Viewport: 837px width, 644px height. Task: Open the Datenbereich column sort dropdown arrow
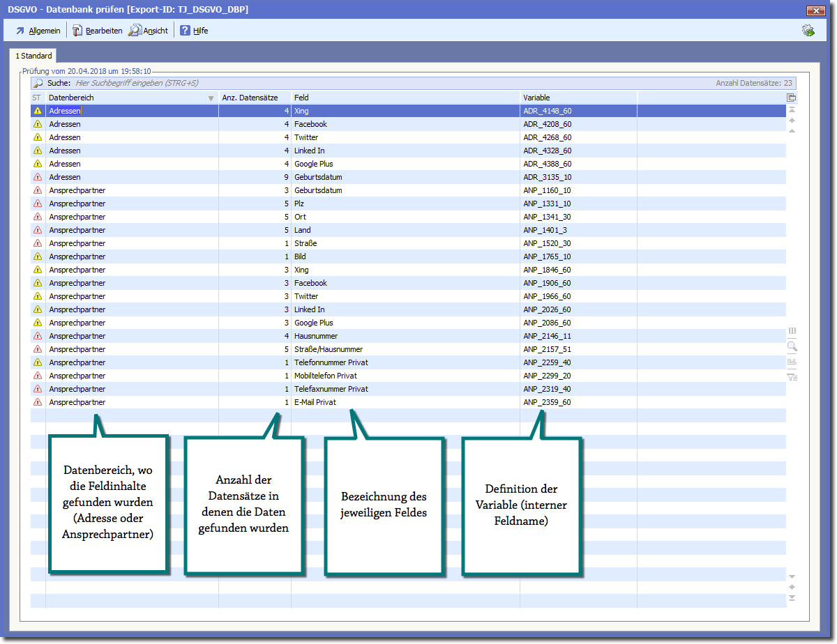pos(211,98)
